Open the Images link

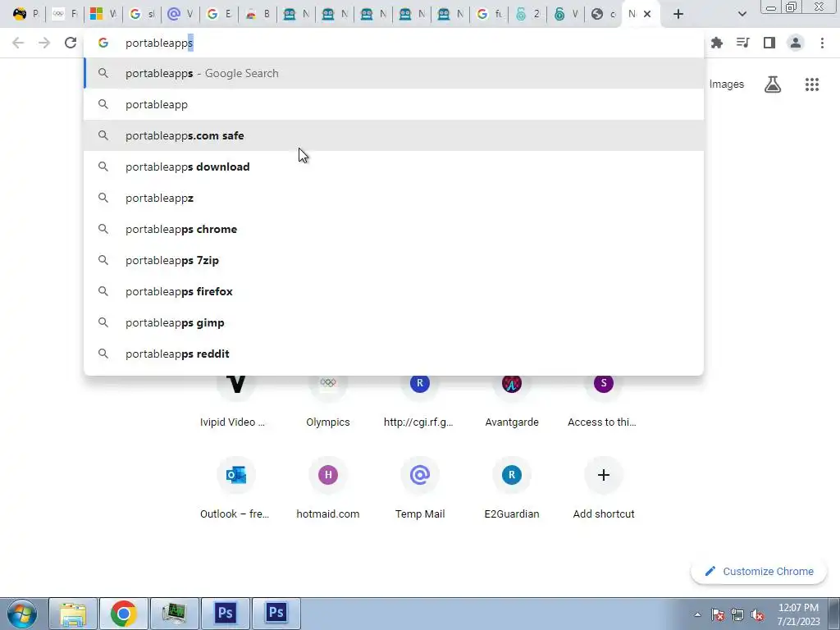click(x=727, y=84)
